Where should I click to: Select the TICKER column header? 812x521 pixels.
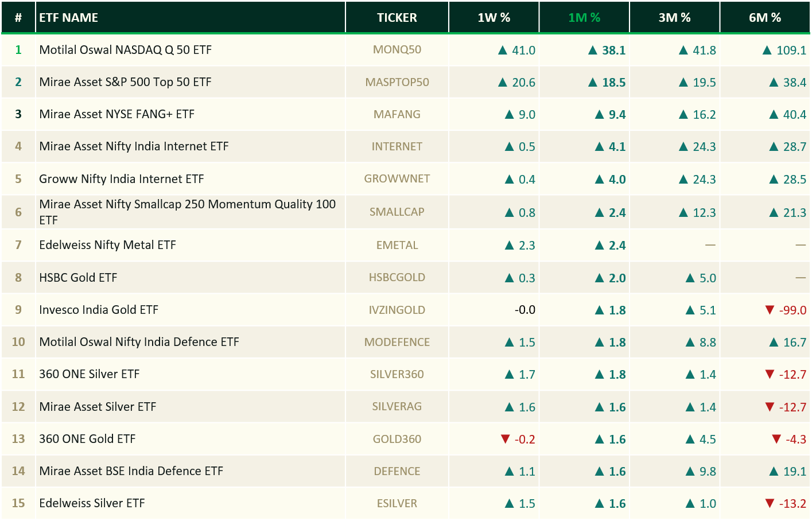pyautogui.click(x=397, y=18)
